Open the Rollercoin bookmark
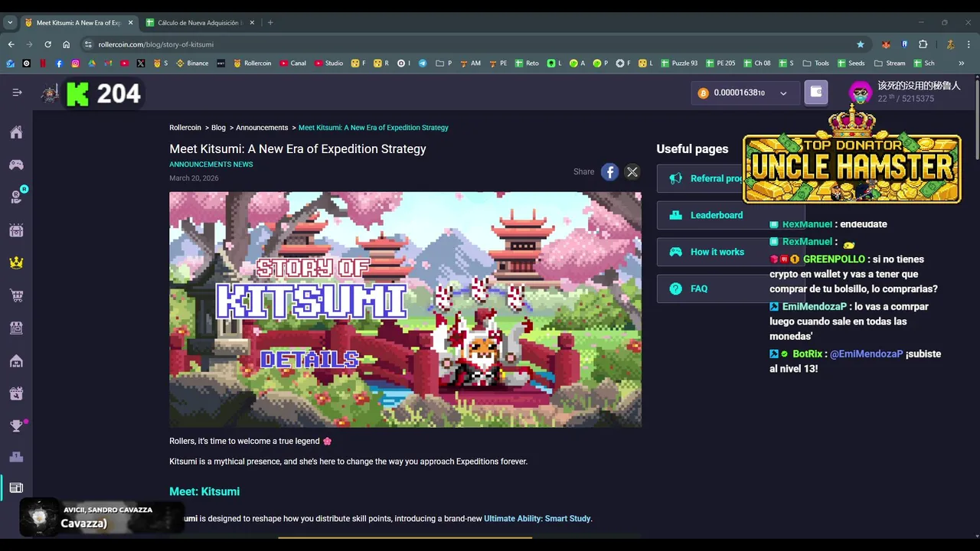 coord(252,64)
